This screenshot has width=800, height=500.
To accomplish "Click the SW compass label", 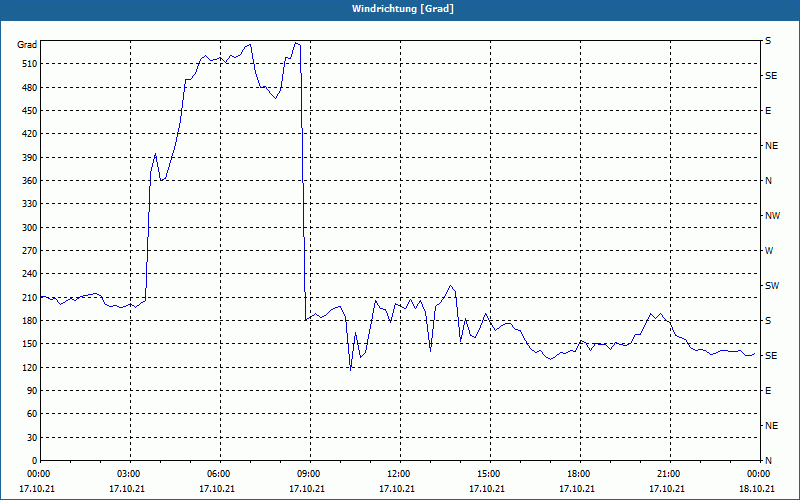I will tap(772, 286).
